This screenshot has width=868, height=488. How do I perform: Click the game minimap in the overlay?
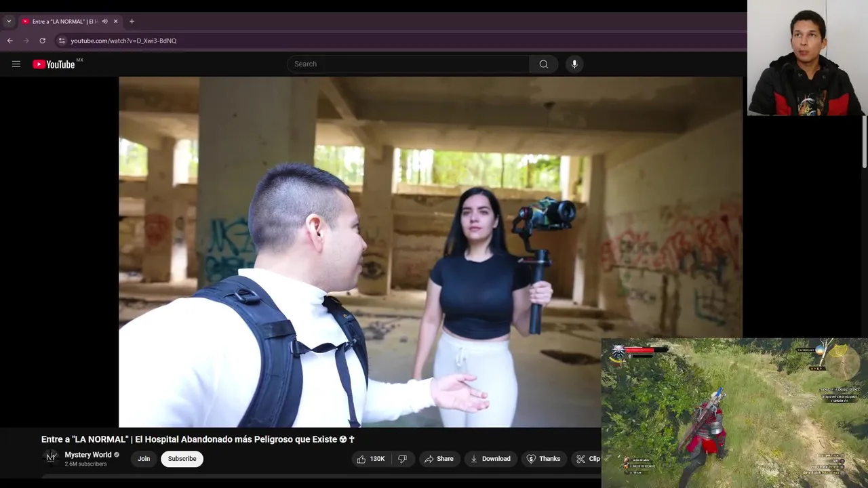[844, 363]
